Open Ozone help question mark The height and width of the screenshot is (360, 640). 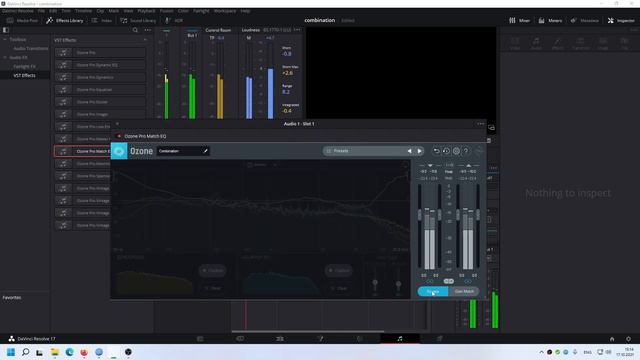coord(466,151)
